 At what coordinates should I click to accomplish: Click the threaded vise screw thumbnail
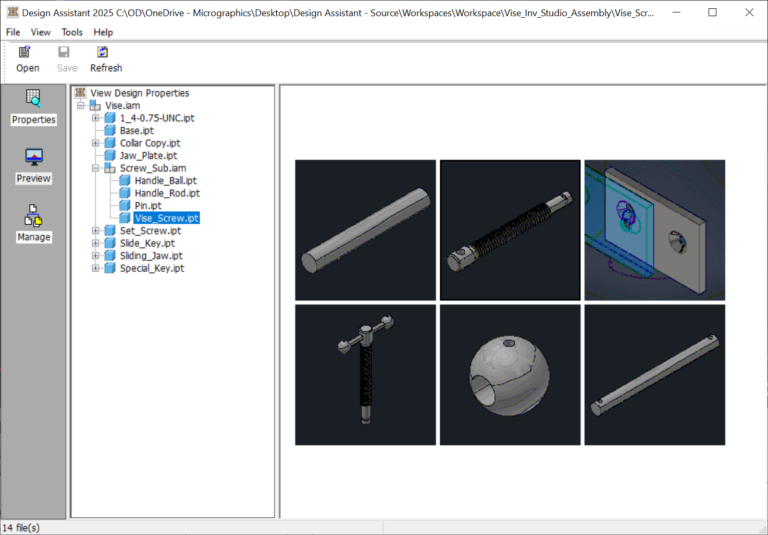click(510, 230)
